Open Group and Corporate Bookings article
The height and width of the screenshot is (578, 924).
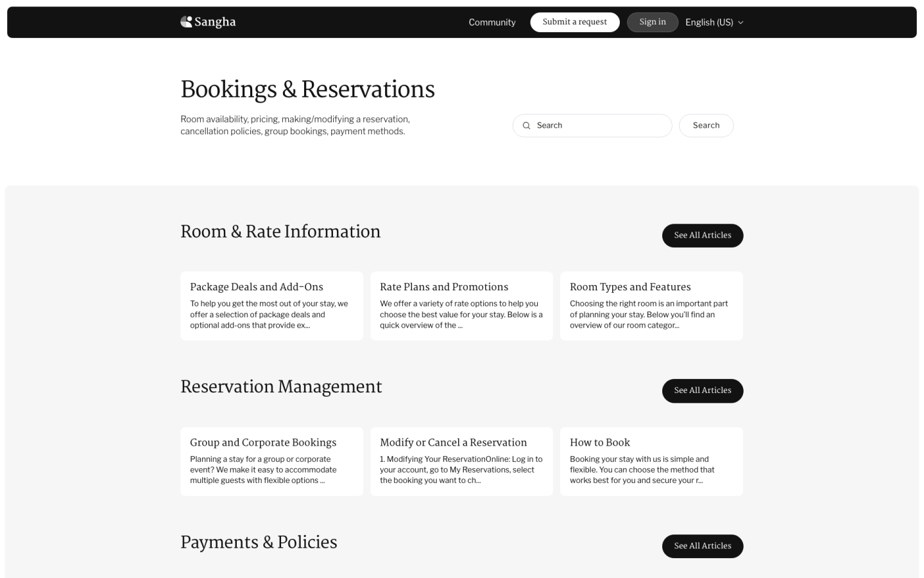click(262, 442)
